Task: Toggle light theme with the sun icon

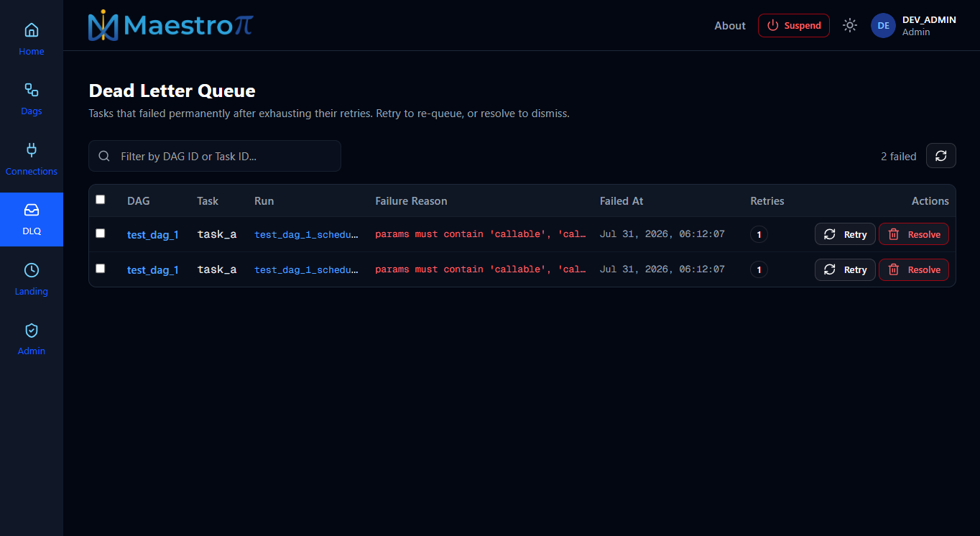Action: (850, 25)
